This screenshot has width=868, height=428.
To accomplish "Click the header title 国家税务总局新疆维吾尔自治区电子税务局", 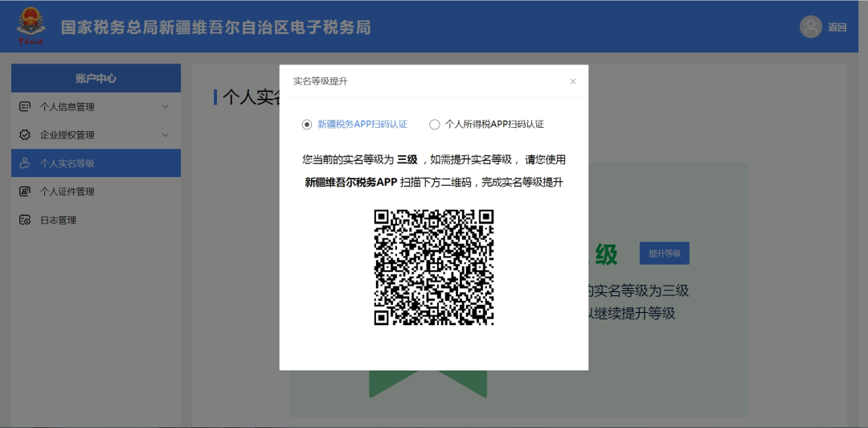I will (216, 27).
